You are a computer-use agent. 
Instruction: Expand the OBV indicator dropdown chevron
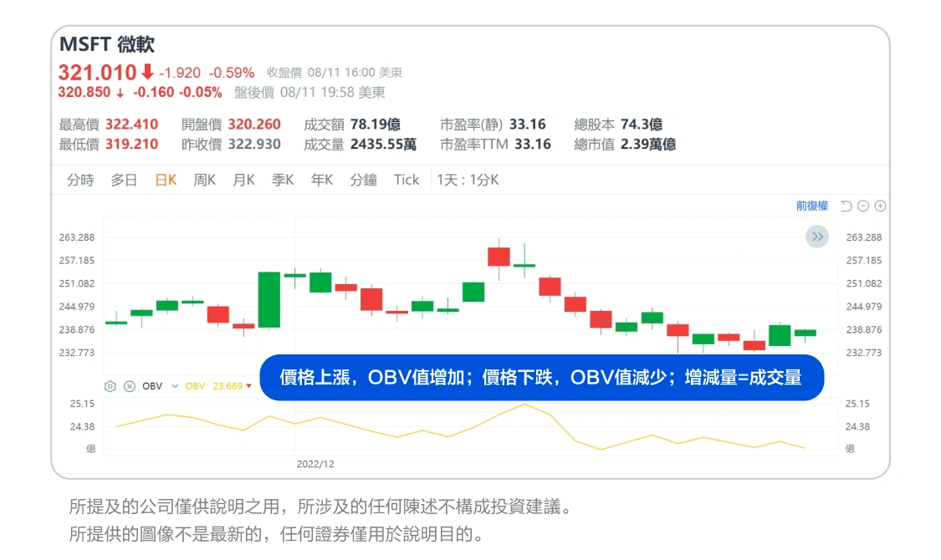(175, 386)
